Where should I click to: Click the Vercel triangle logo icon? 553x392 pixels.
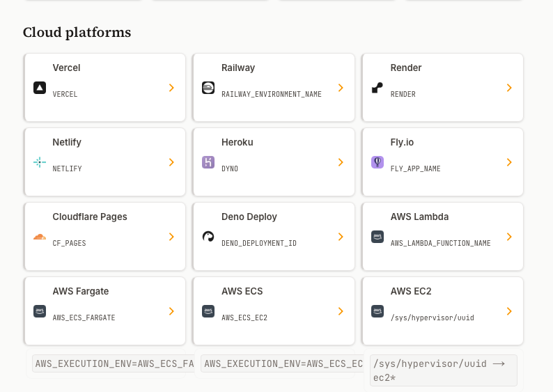[x=40, y=88]
